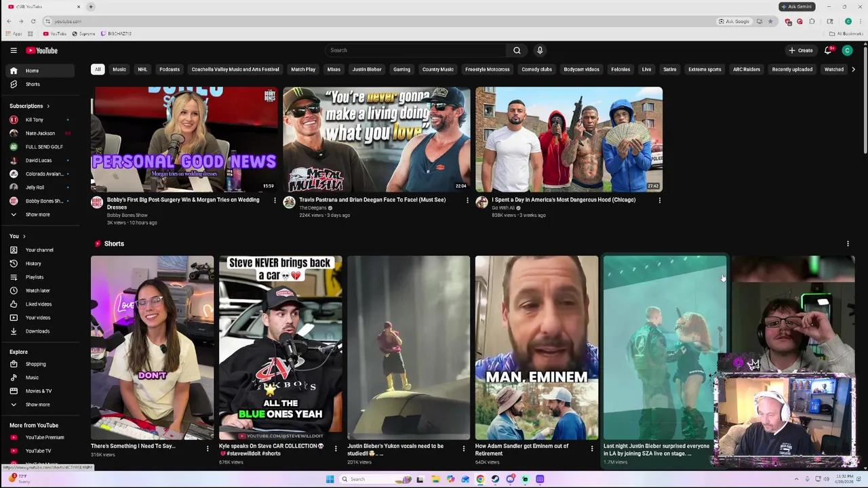Open the YouTube hamburger guide menu
The width and height of the screenshot is (868, 488).
pyautogui.click(x=14, y=50)
